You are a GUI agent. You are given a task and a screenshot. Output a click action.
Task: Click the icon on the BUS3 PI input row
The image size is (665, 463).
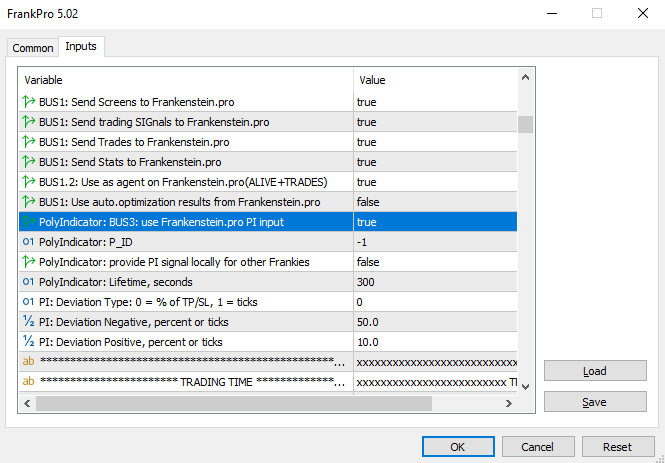pos(28,222)
